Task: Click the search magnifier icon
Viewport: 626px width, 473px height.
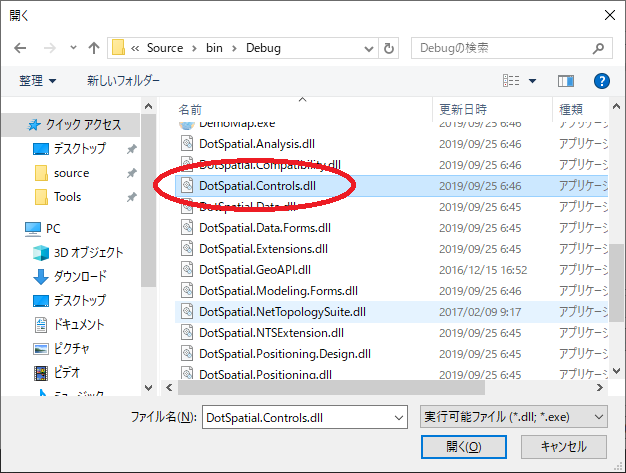Action: point(598,48)
